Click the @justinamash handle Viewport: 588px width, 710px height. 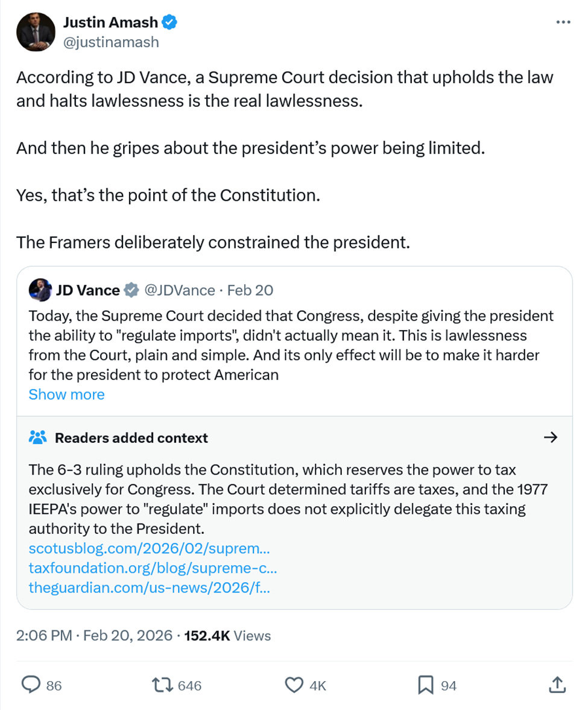[x=111, y=42]
